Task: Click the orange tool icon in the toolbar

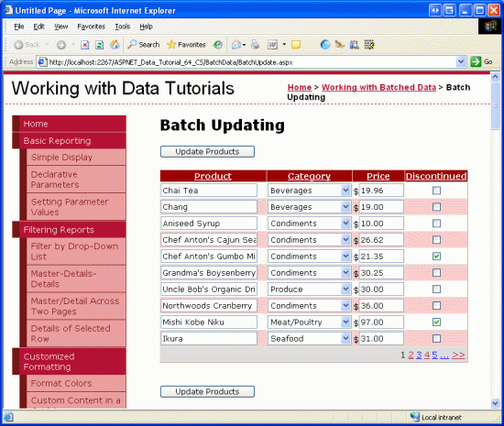Action: (340, 44)
